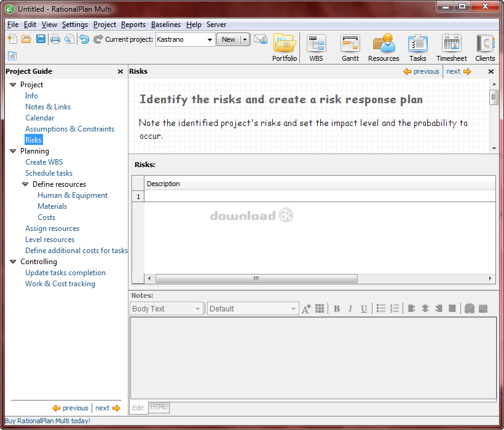Open the Clients view

(485, 47)
